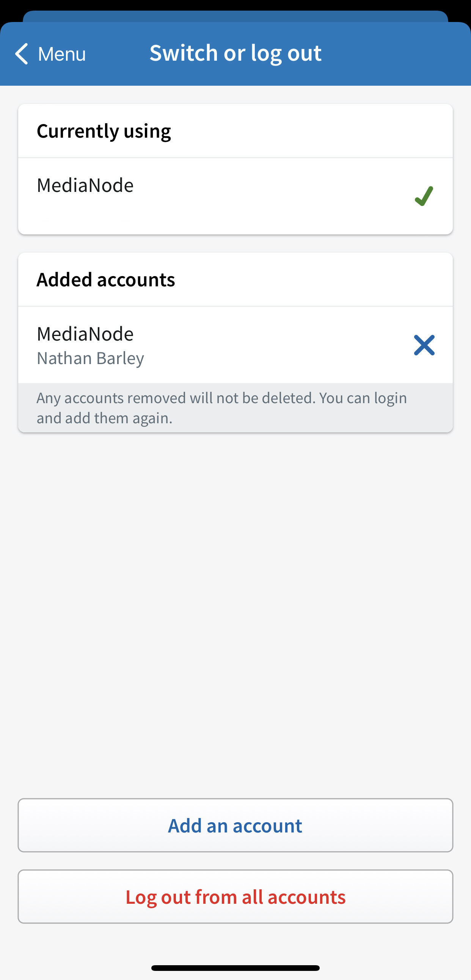
Task: Select the checkmark indicating the active account
Action: [x=424, y=196]
